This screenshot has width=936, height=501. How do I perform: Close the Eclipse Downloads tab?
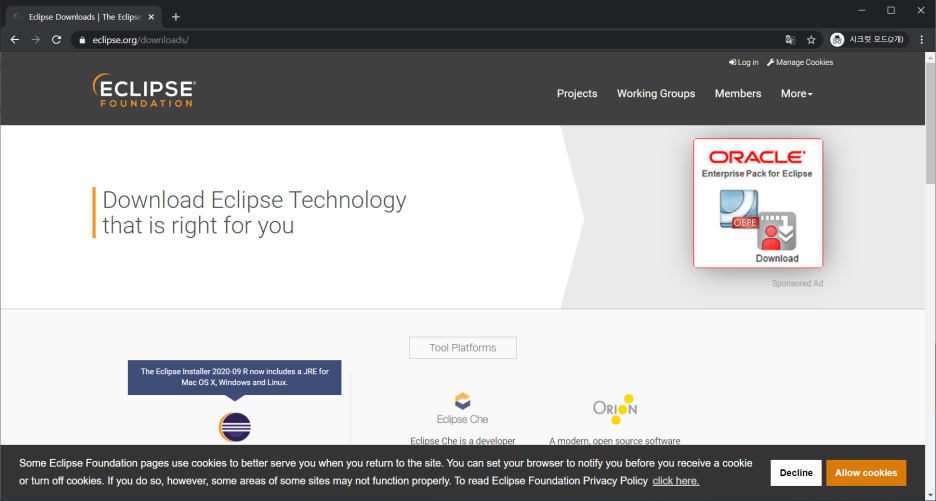pyautogui.click(x=151, y=17)
